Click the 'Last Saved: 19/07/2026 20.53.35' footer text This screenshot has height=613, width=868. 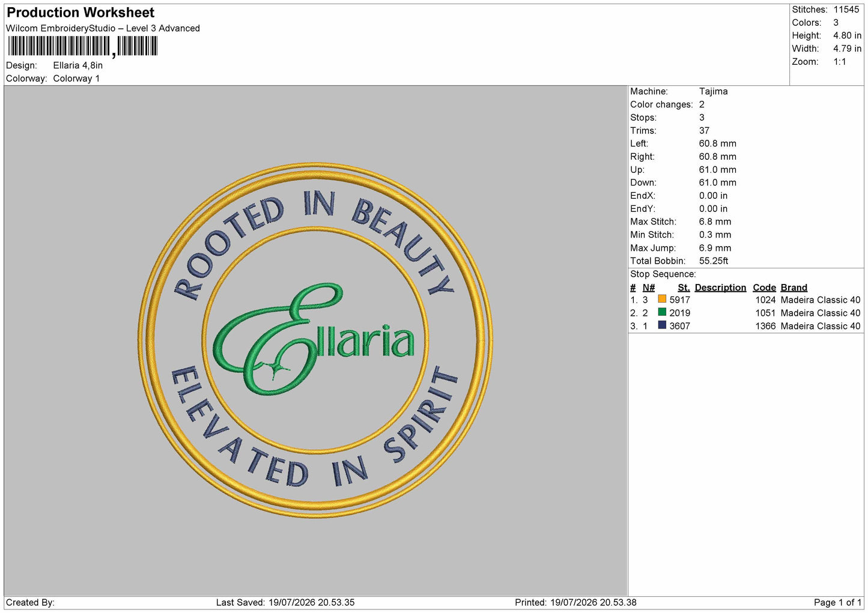click(285, 603)
